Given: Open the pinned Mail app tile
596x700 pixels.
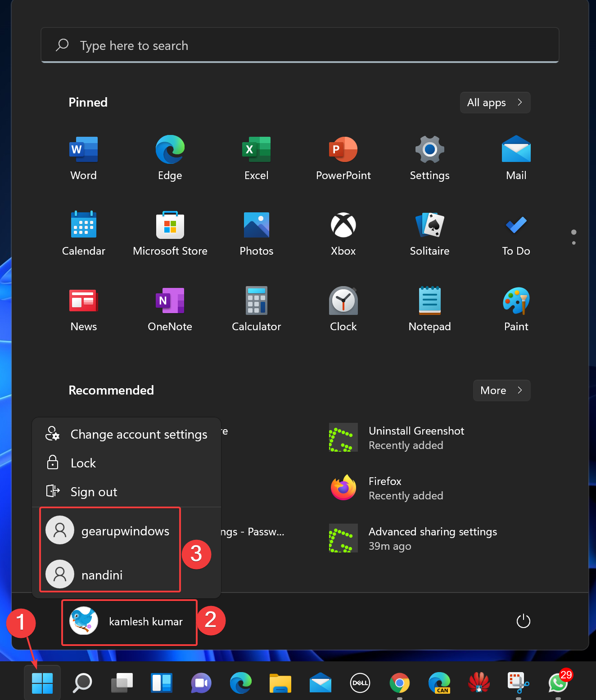Looking at the screenshot, I should tap(516, 158).
